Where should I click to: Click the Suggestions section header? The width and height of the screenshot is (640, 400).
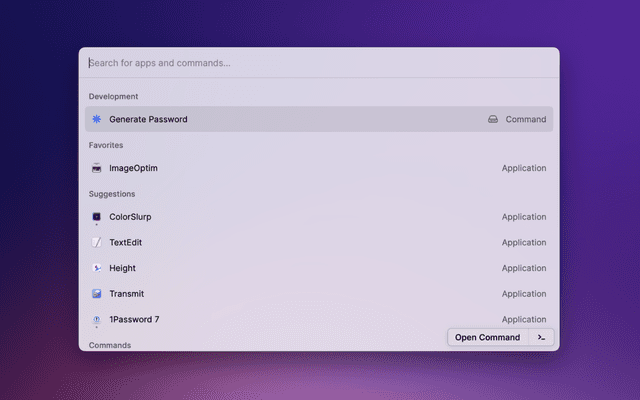(112, 193)
